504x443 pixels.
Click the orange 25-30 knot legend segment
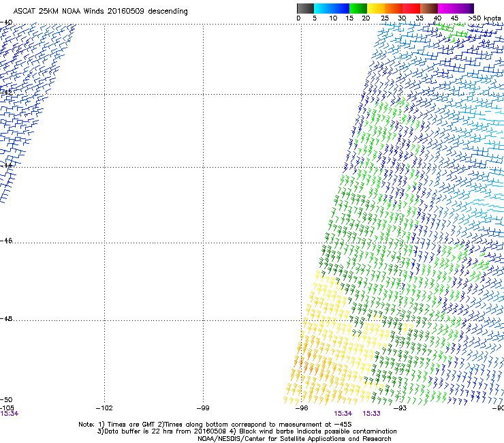click(394, 8)
